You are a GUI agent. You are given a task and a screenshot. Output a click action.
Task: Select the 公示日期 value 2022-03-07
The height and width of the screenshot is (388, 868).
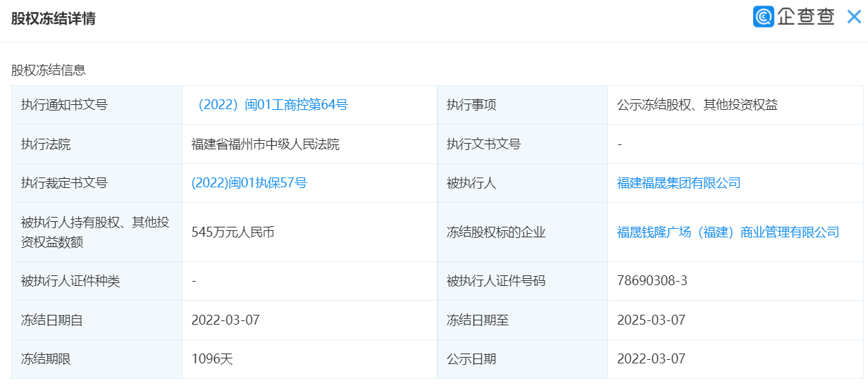(x=651, y=359)
